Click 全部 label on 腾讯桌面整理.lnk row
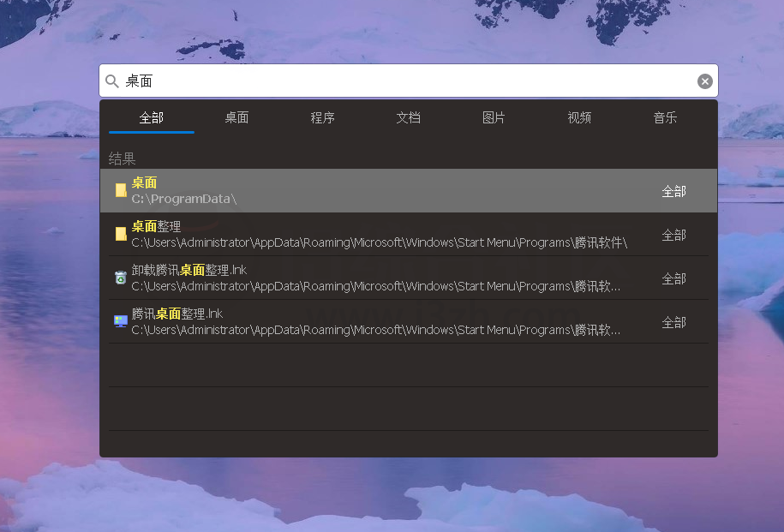The image size is (784, 532). (674, 322)
